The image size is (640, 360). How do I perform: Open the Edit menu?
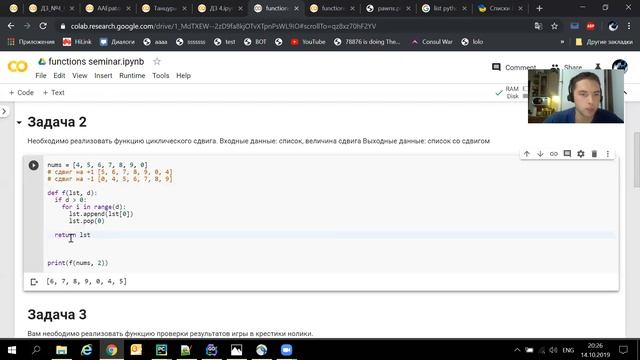tap(59, 76)
